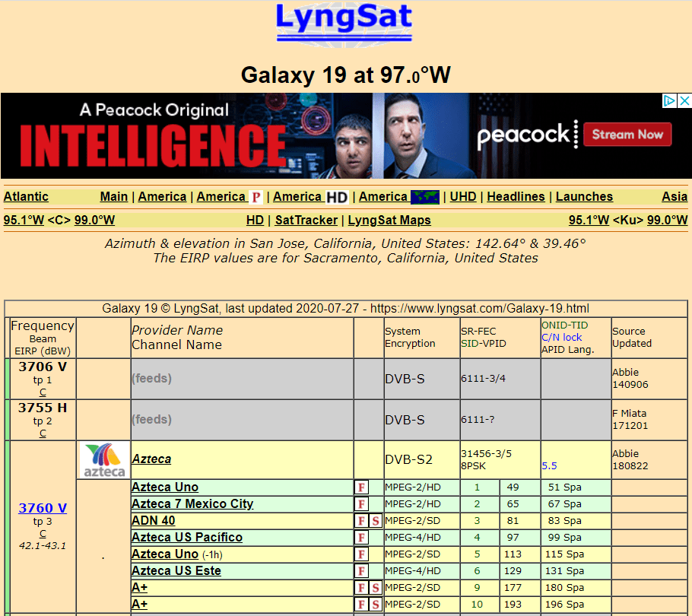692x616 pixels.
Task: Click the F icon in ADN 40 row
Action: pyautogui.click(x=361, y=521)
